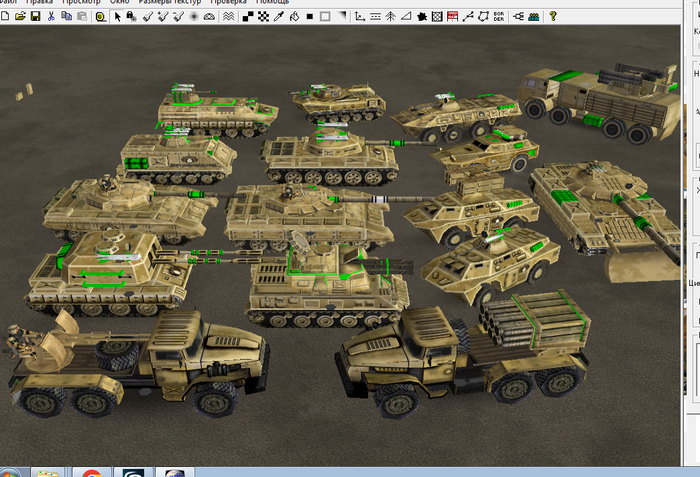Click the flatbed truck with gun mount
Screen dimensions: 700x477
(x=138, y=362)
